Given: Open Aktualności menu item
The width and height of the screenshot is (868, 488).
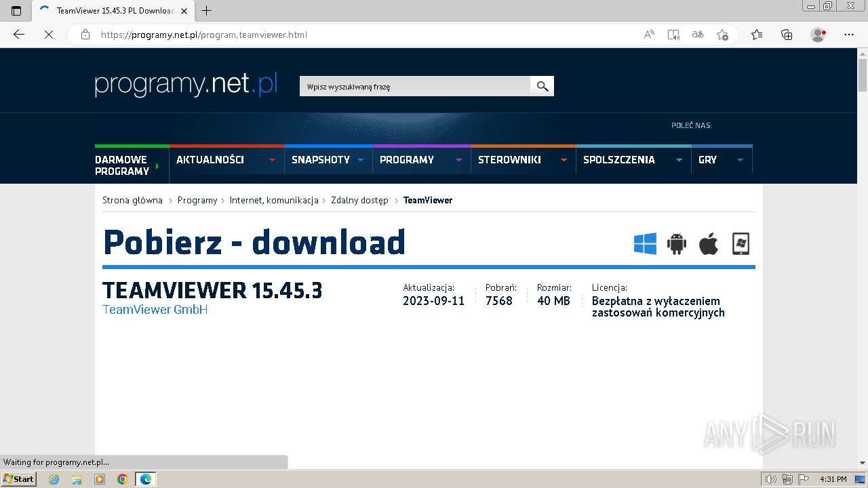Looking at the screenshot, I should [x=210, y=160].
